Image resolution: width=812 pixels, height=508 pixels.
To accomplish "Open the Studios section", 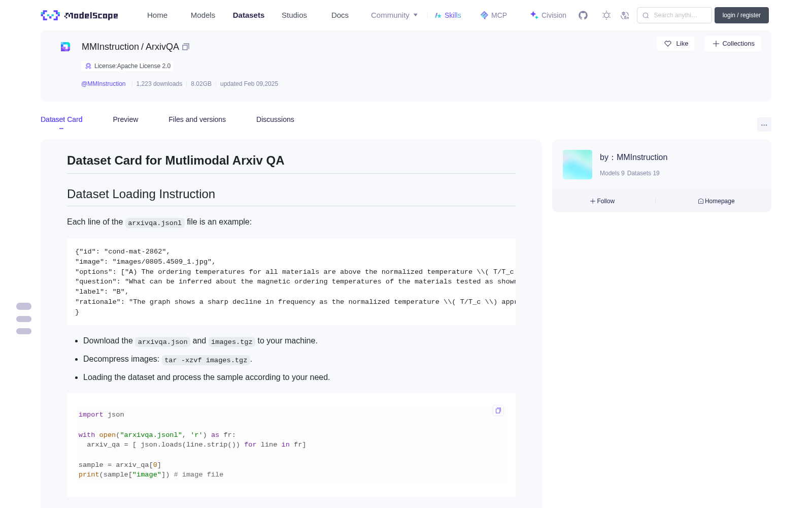I will coord(294,15).
